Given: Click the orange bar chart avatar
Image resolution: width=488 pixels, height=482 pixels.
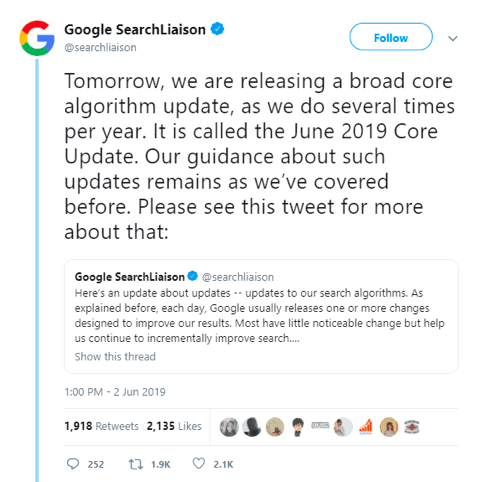Looking at the screenshot, I should 366,427.
